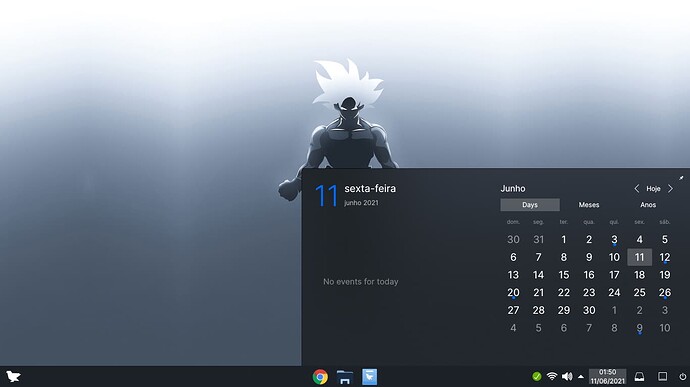Select June 26 in the calendar
The height and width of the screenshot is (387, 690).
(x=665, y=292)
